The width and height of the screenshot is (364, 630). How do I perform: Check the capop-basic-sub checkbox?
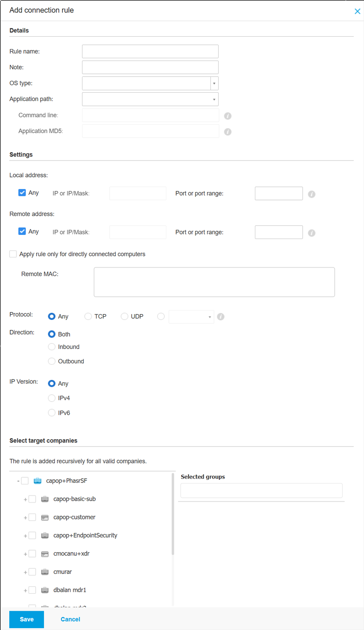pyautogui.click(x=32, y=499)
